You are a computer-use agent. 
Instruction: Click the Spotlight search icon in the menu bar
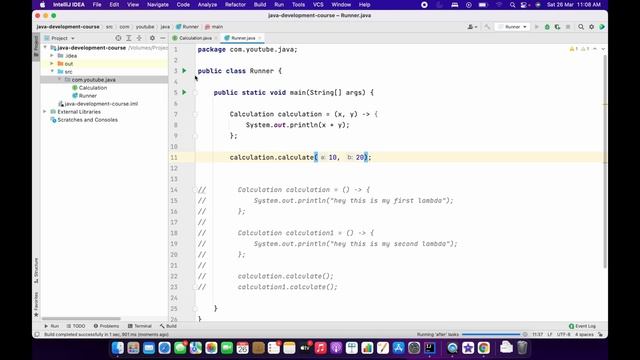point(512,5)
